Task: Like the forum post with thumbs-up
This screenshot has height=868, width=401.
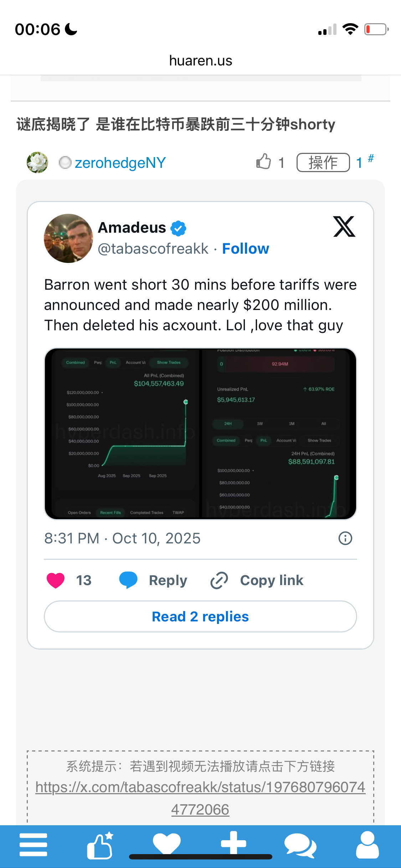Action: point(264,162)
